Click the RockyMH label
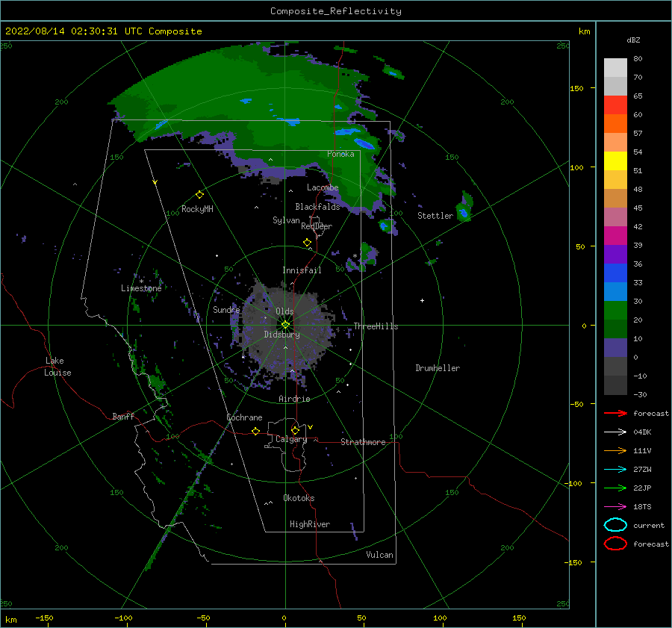 tap(197, 210)
